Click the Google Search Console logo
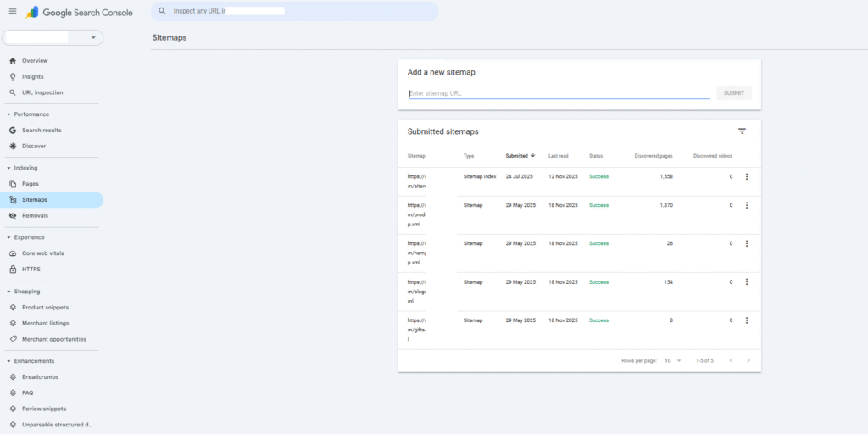The height and width of the screenshot is (434, 868). (x=79, y=12)
